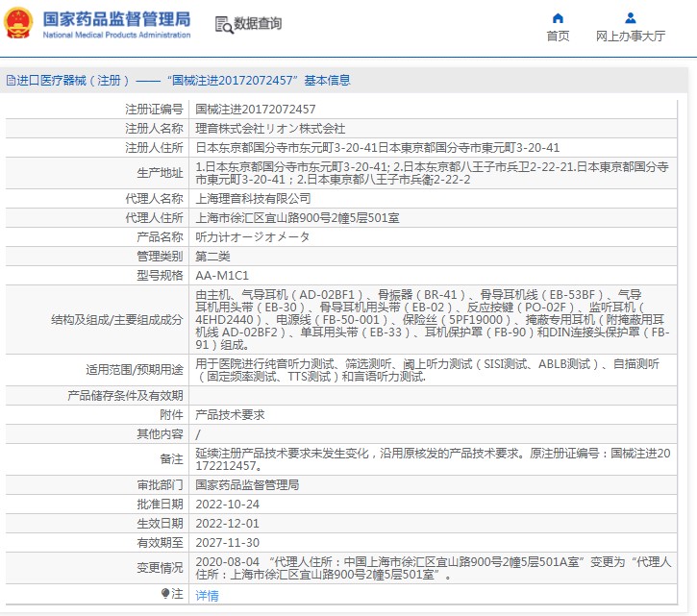Click the document icon before 进口医疗器械

(x=11, y=81)
